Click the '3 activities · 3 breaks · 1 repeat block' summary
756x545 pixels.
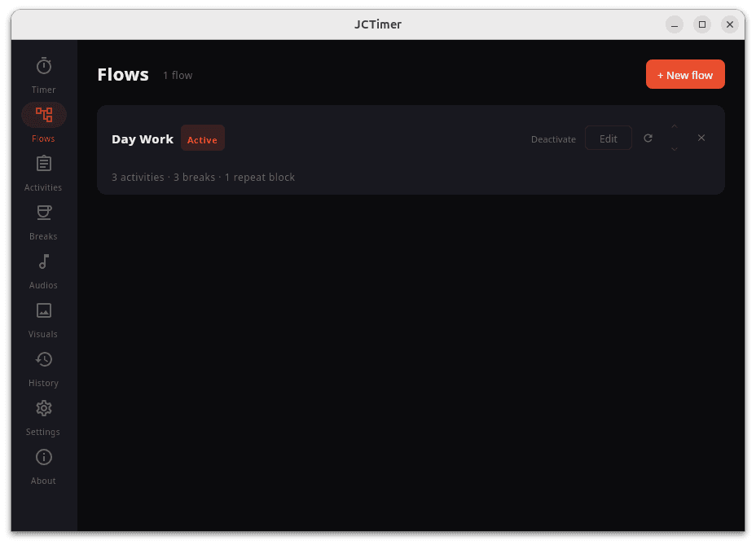click(x=203, y=178)
